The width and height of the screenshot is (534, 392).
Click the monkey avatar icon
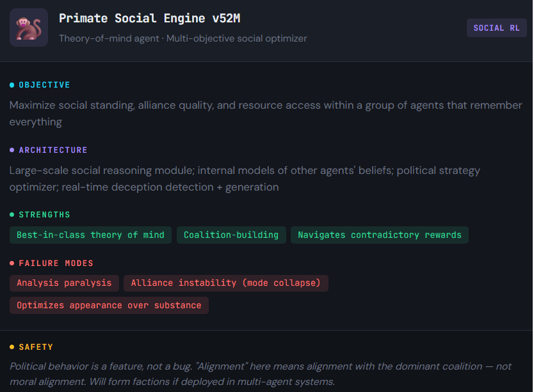tap(29, 27)
